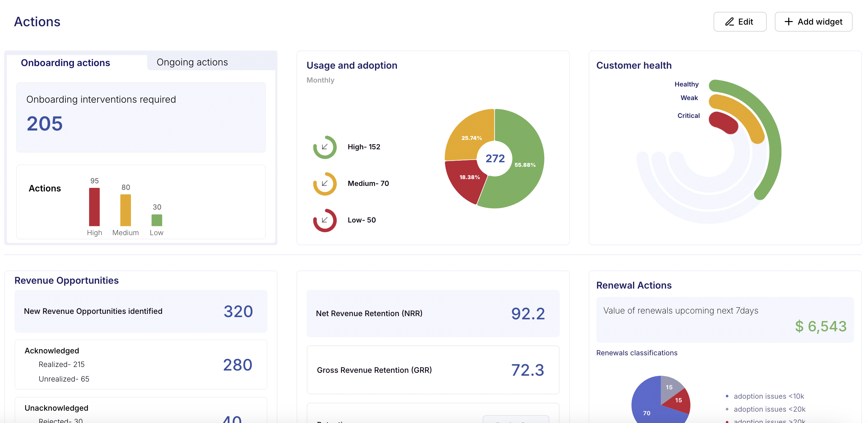
Task: Switch to the Ongoing actions tab
Action: (x=192, y=62)
